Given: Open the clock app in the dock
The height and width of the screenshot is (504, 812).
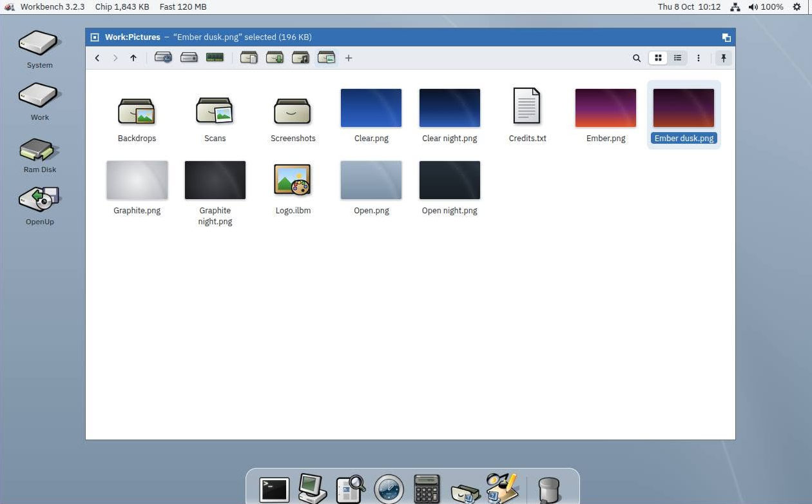Looking at the screenshot, I should (x=389, y=489).
